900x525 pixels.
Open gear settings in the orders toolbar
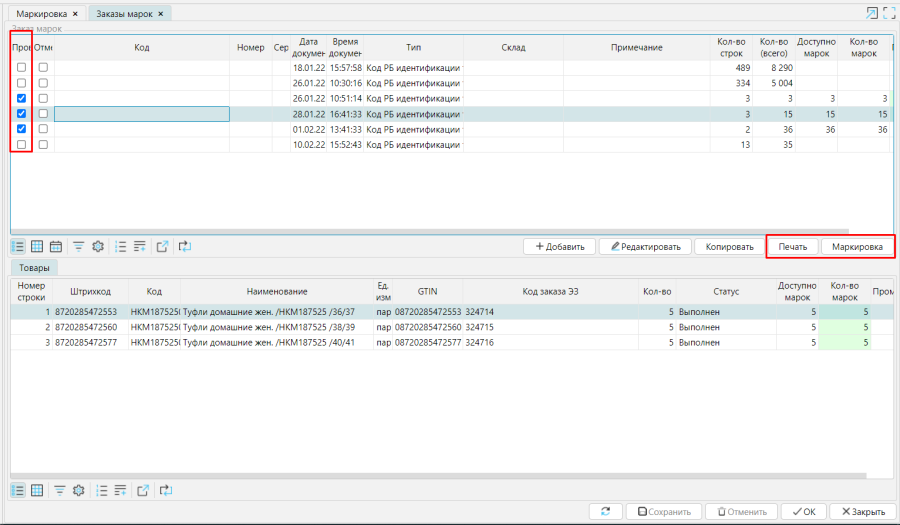click(x=98, y=246)
